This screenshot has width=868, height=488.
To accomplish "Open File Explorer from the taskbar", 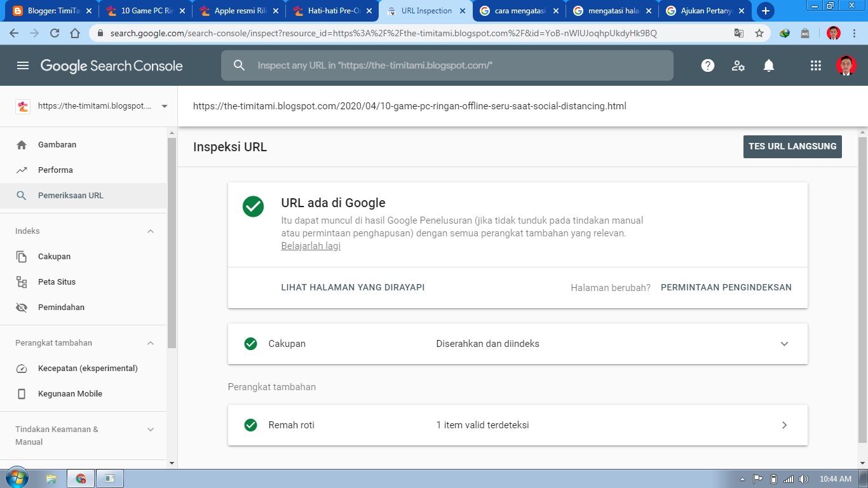I will pyautogui.click(x=51, y=478).
